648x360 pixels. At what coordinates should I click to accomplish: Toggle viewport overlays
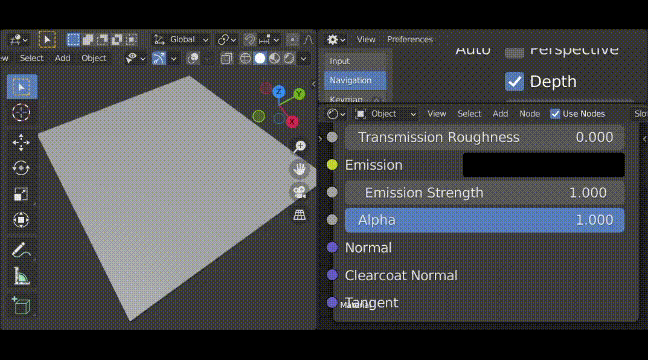(x=193, y=58)
